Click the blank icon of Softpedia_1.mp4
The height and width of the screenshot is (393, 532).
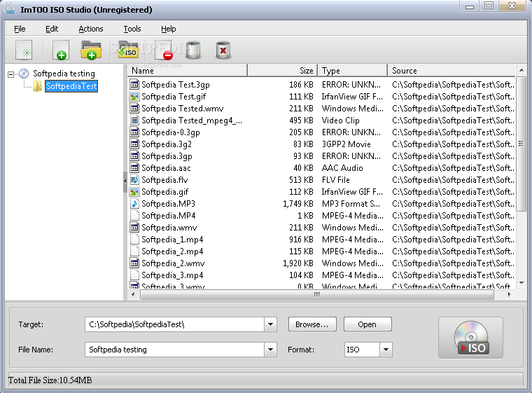tap(134, 239)
